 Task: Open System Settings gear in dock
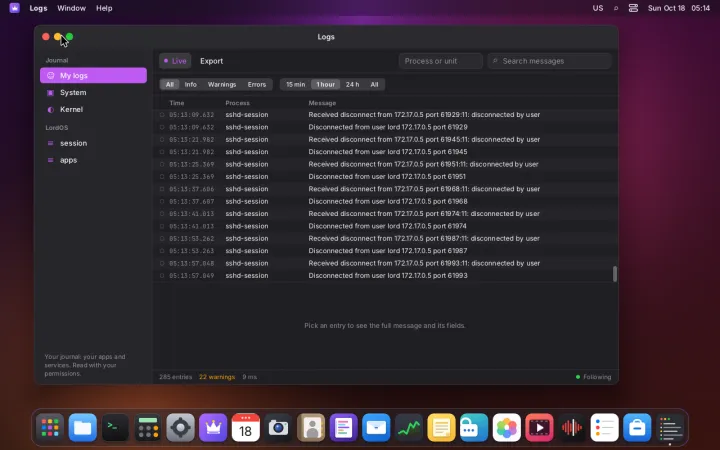point(180,428)
